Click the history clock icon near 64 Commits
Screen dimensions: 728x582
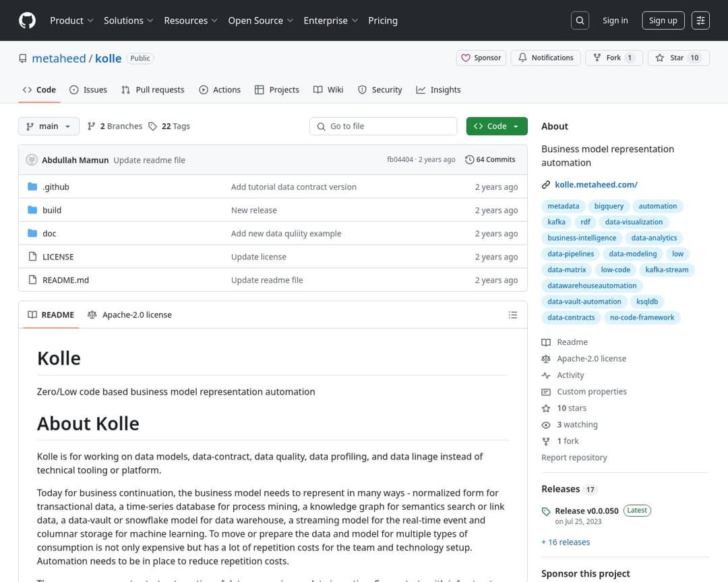(469, 160)
